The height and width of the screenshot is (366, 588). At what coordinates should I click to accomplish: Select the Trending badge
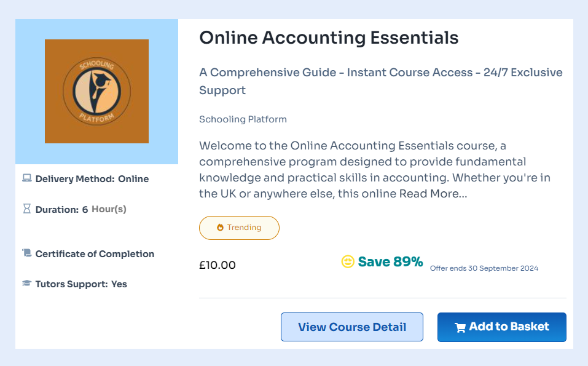(239, 228)
